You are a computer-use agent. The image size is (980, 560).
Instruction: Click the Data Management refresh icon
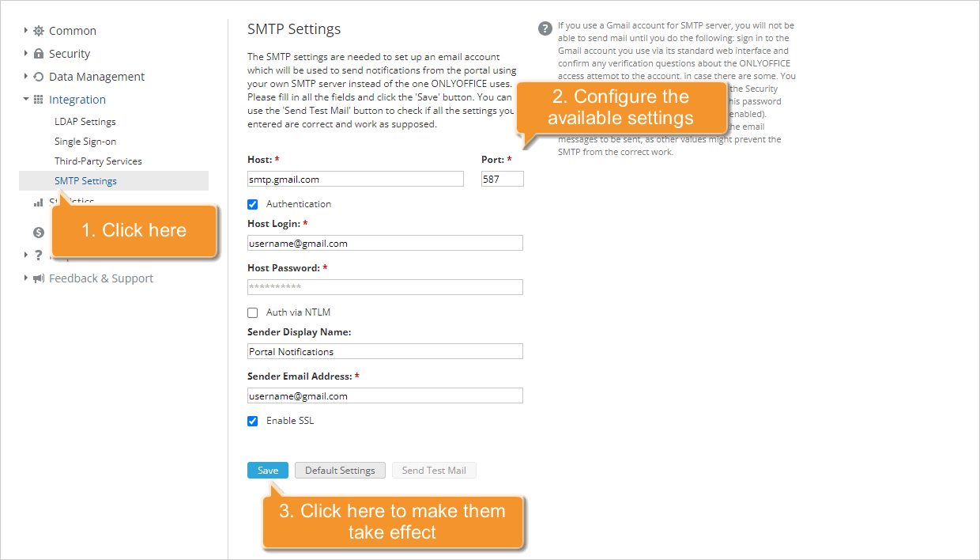(39, 77)
